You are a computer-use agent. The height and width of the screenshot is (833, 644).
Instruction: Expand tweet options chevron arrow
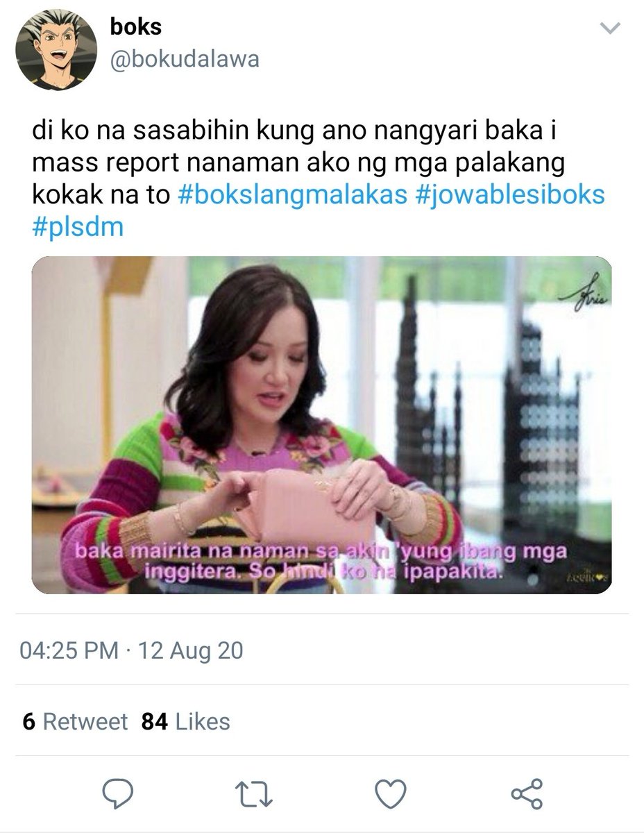609,28
